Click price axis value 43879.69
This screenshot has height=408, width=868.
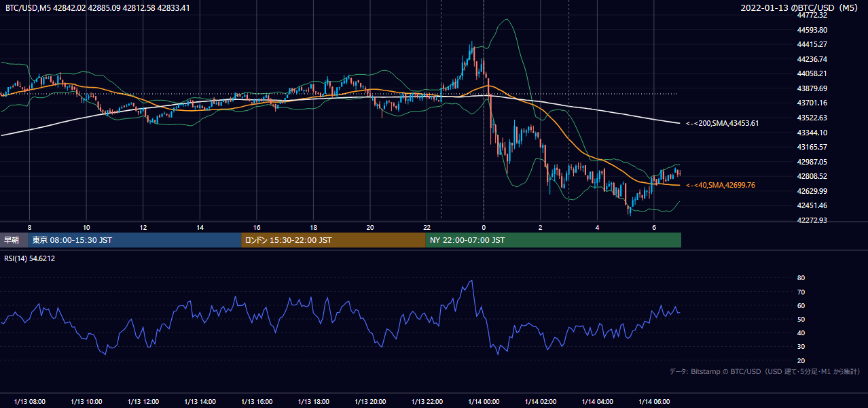tap(812, 88)
